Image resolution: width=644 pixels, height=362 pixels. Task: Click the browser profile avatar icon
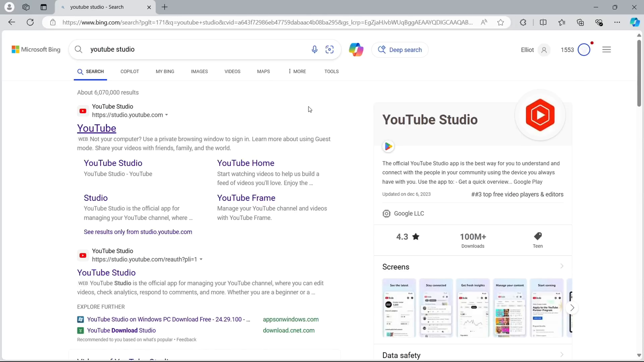(x=9, y=7)
